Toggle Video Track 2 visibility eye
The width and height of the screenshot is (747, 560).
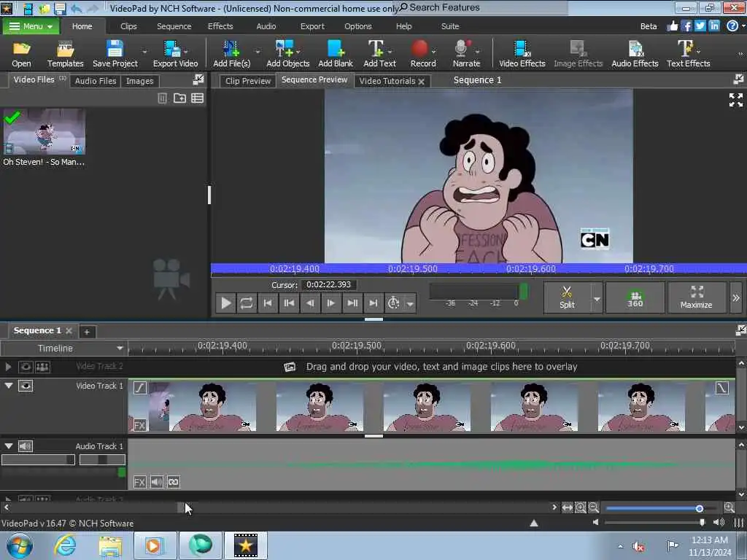click(x=26, y=367)
